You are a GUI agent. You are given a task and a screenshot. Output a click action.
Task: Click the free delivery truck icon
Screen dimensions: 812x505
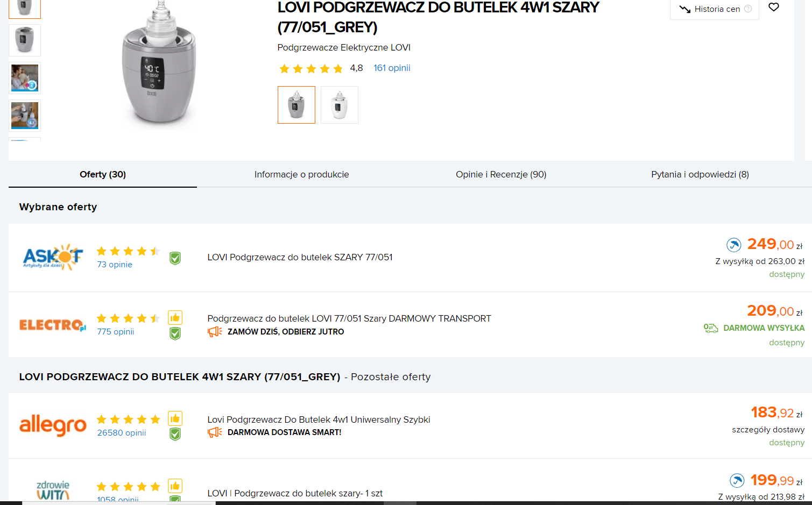click(711, 328)
